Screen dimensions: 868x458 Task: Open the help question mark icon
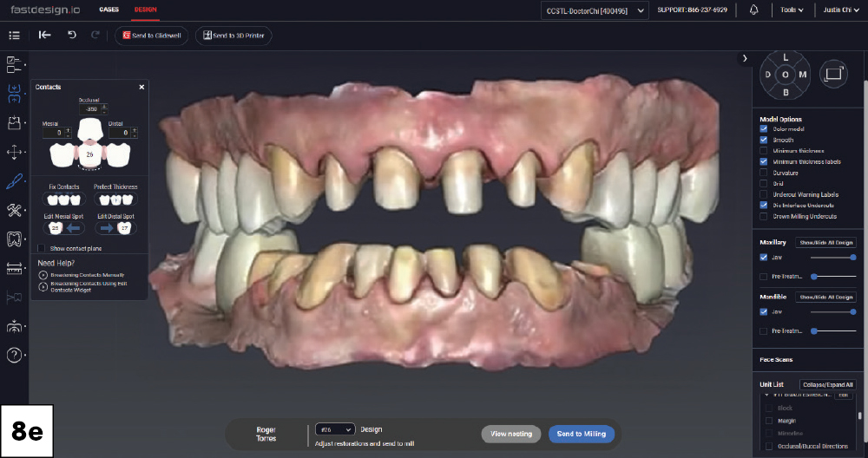14,355
